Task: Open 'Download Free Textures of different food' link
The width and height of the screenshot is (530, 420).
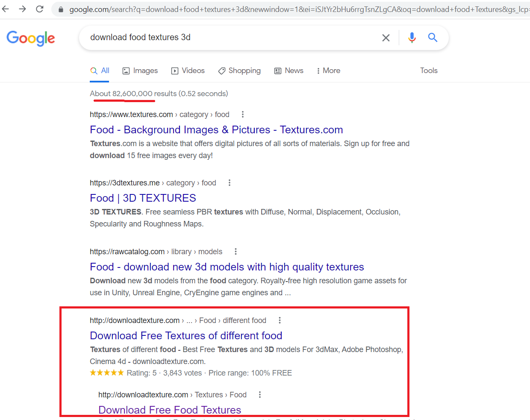Action: pyautogui.click(x=186, y=336)
